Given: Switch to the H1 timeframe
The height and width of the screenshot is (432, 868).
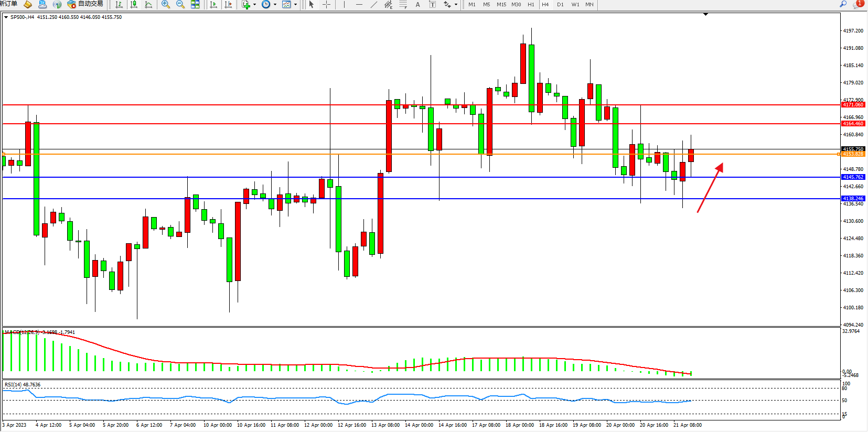Looking at the screenshot, I should point(531,5).
